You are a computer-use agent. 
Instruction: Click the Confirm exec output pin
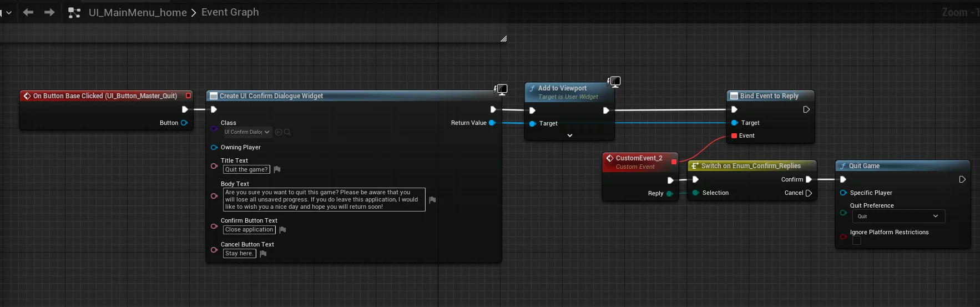point(809,179)
